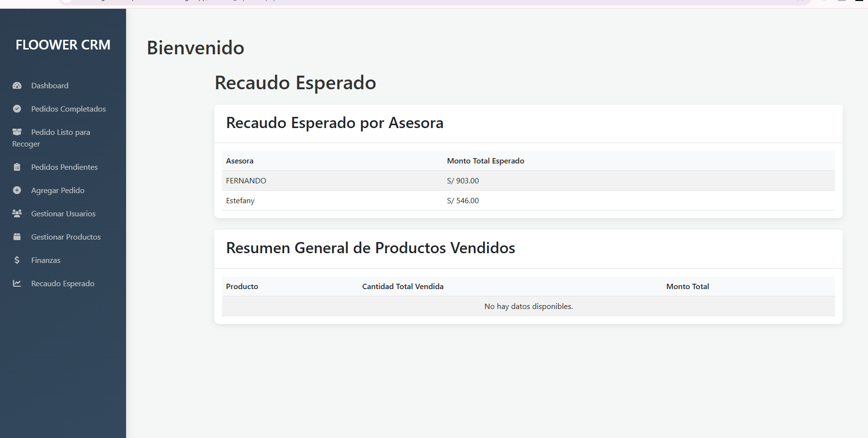Select the Gestionar Productos box icon
Image resolution: width=868 pixels, height=438 pixels.
point(17,237)
